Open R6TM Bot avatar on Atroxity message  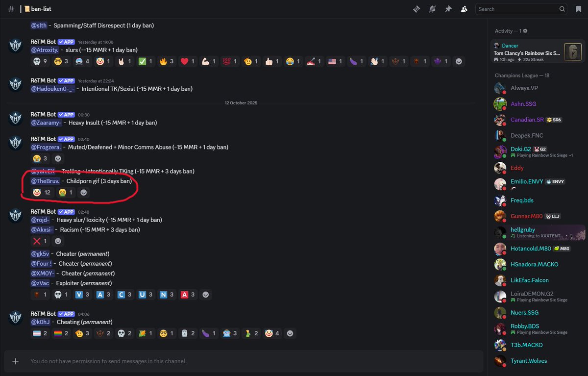click(15, 46)
